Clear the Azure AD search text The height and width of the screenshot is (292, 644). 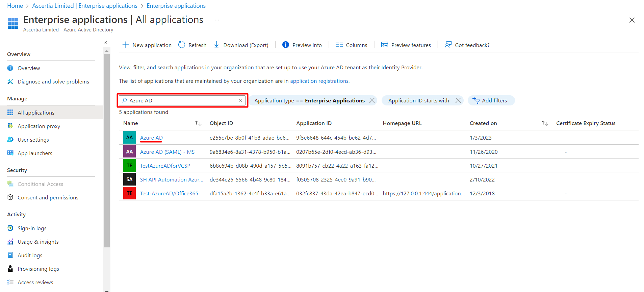(x=240, y=100)
